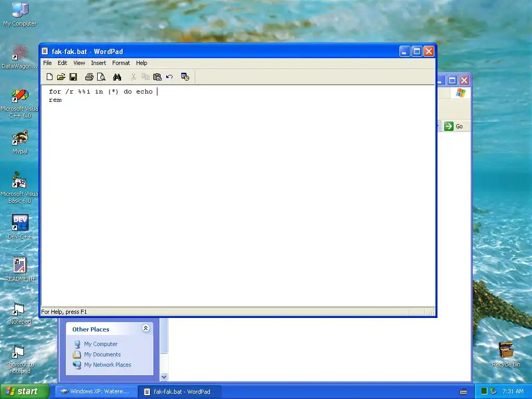This screenshot has height=399, width=532.
Task: Open the File menu in WordPad
Action: (x=47, y=63)
